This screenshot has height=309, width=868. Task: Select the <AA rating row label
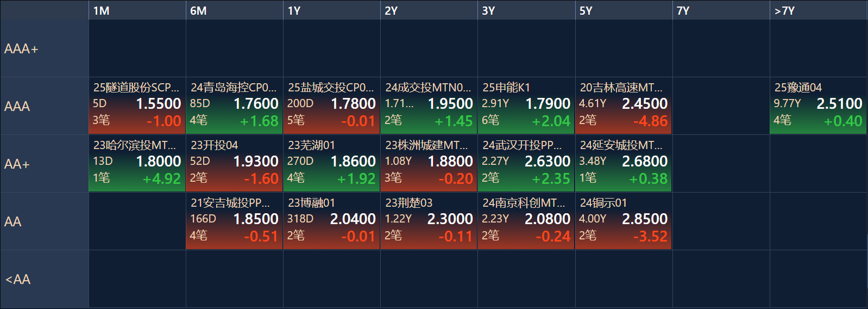tap(44, 279)
